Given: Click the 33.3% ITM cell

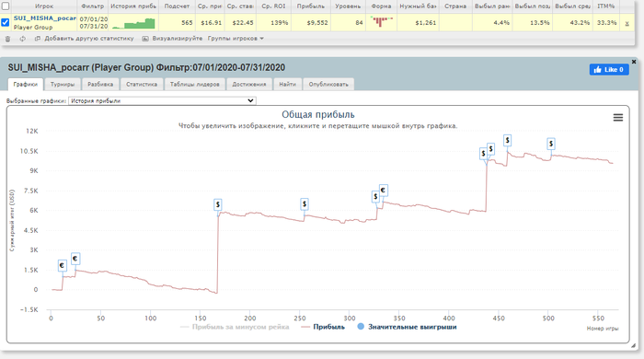Looking at the screenshot, I should [x=606, y=23].
